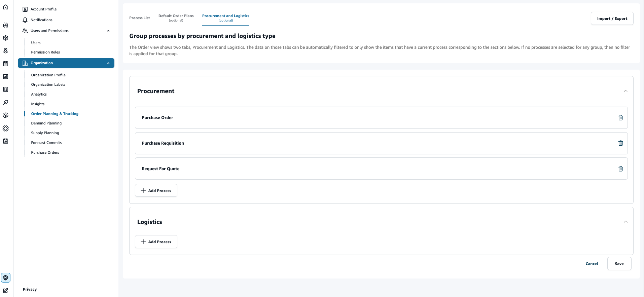Remove the Purchase Requisition process
644x297 pixels.
(620, 143)
